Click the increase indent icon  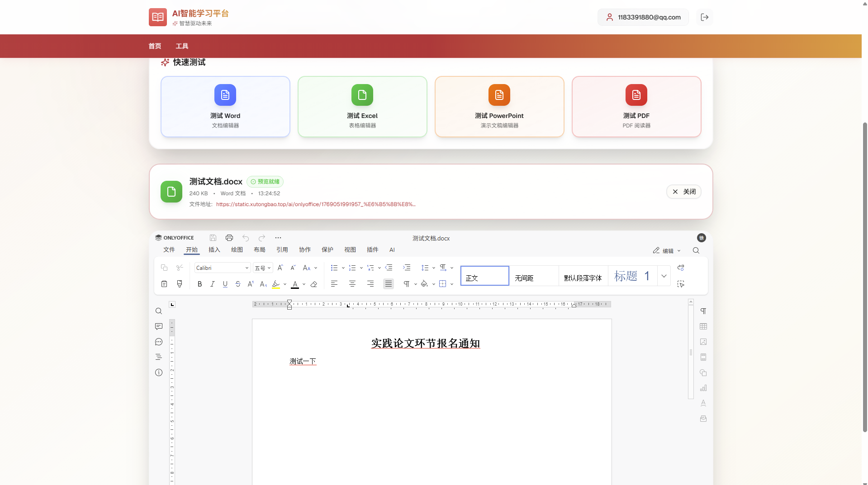click(407, 268)
